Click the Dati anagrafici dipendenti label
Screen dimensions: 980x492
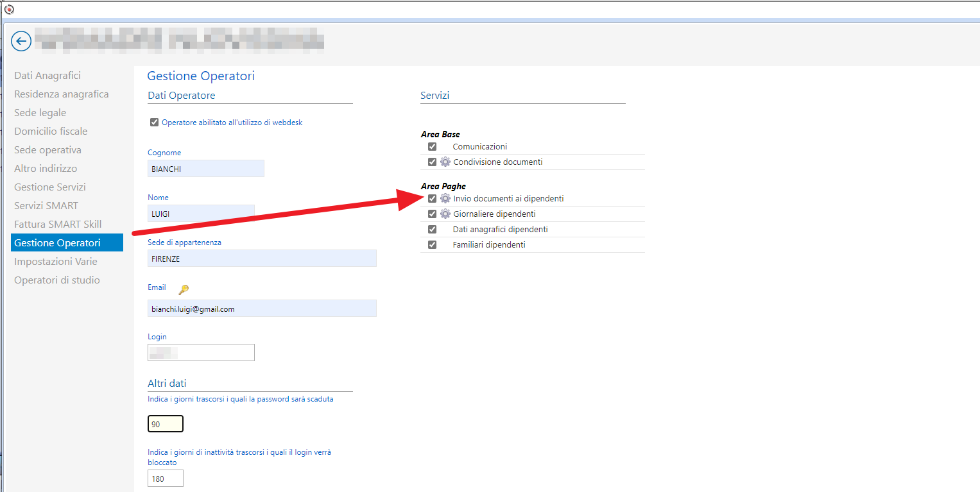[501, 230]
